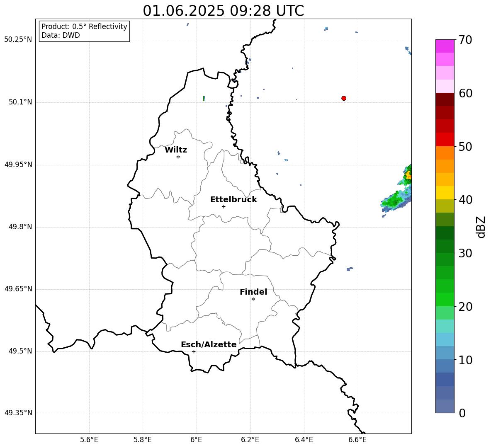
Task: Click the 0 value on colorbar
Action: pos(462,413)
